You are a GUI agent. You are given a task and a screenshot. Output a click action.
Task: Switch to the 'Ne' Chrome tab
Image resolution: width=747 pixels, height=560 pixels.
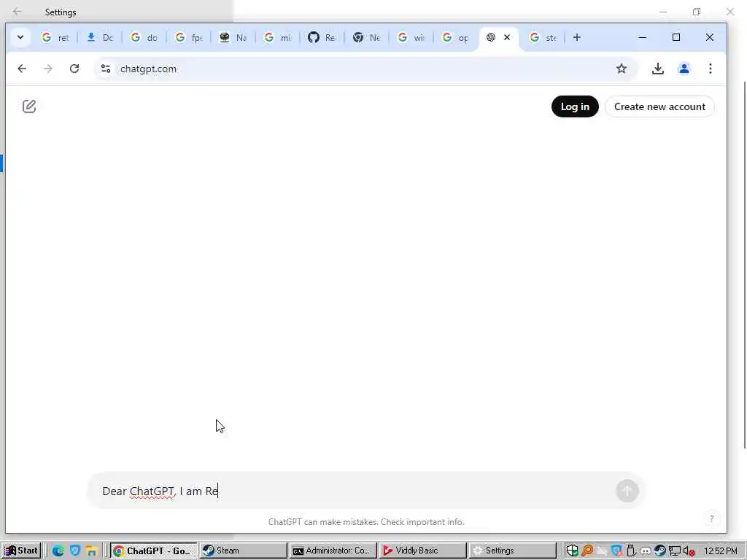[367, 37]
